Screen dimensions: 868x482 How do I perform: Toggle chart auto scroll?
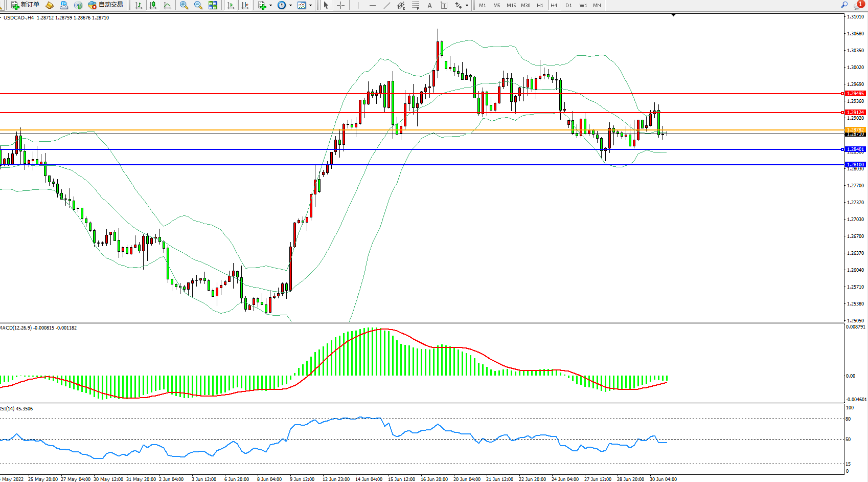coord(231,5)
